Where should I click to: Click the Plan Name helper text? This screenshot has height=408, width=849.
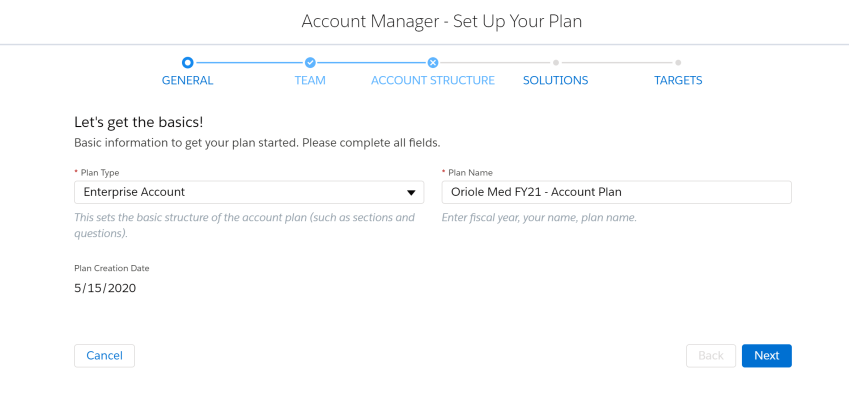(539, 218)
